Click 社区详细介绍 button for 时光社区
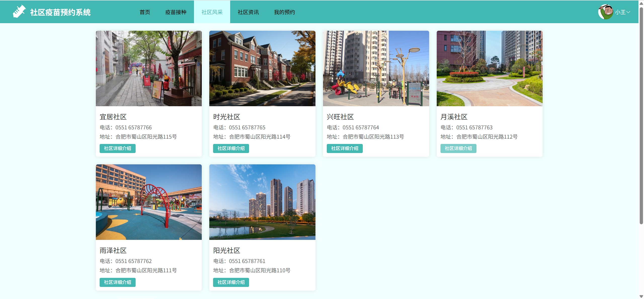This screenshot has width=644, height=299. pyautogui.click(x=231, y=148)
